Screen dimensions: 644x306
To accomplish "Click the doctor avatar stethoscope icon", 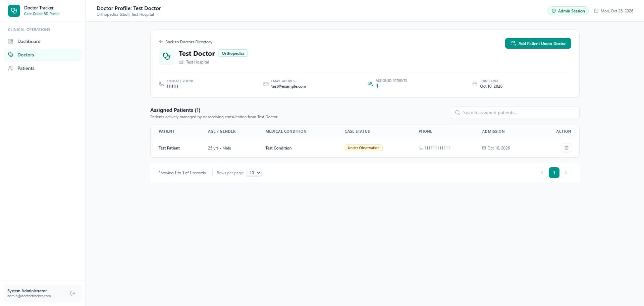I will pyautogui.click(x=167, y=56).
